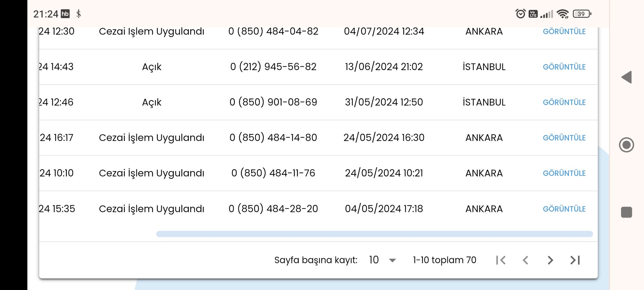Image resolution: width=644 pixels, height=290 pixels.
Task: Tap the Android back navigation button
Action: pos(626,77)
